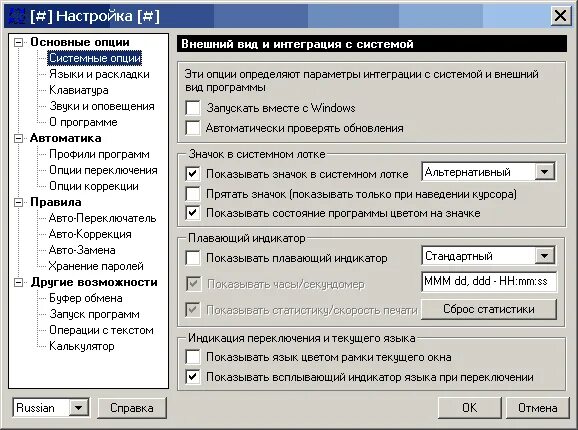Collapse the Другие возможности tree group
This screenshot has height=430, width=578.
[x=18, y=283]
